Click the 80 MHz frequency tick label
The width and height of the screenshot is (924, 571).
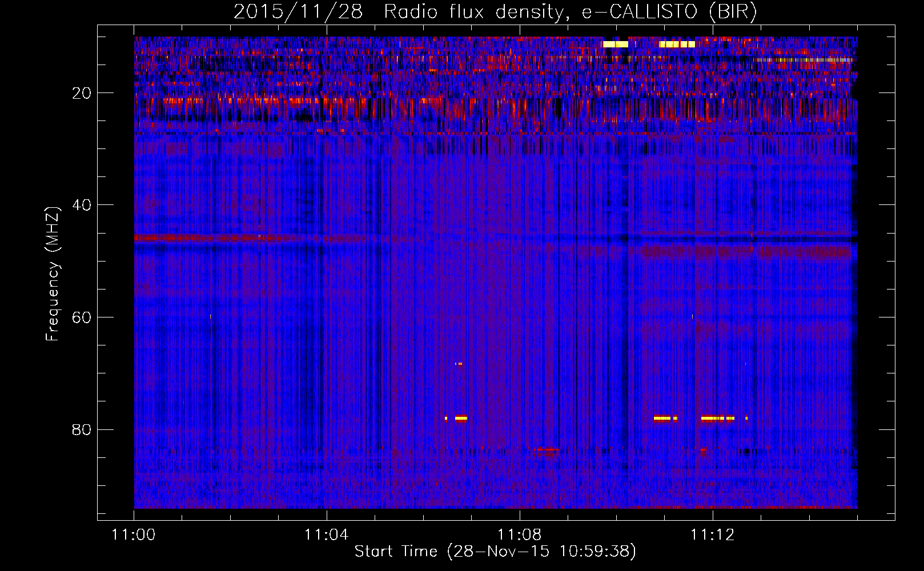click(82, 429)
